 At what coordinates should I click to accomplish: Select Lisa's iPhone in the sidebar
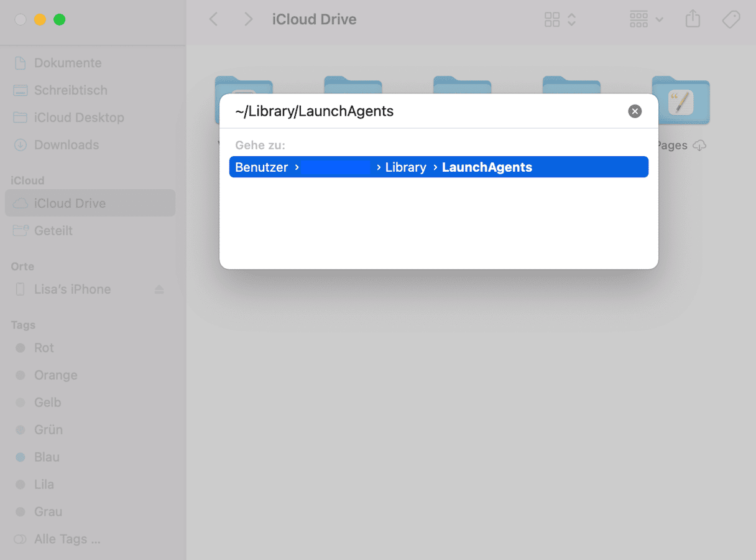click(x=90, y=289)
